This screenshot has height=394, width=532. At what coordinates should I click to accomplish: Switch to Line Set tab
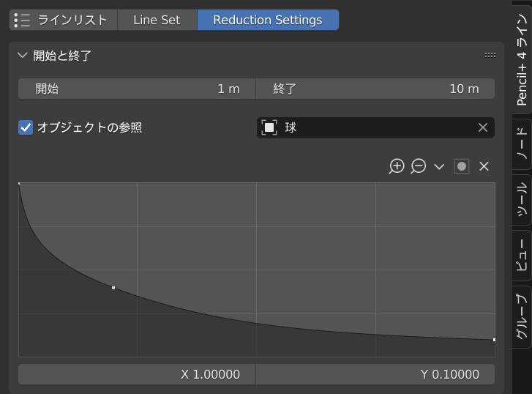click(157, 20)
